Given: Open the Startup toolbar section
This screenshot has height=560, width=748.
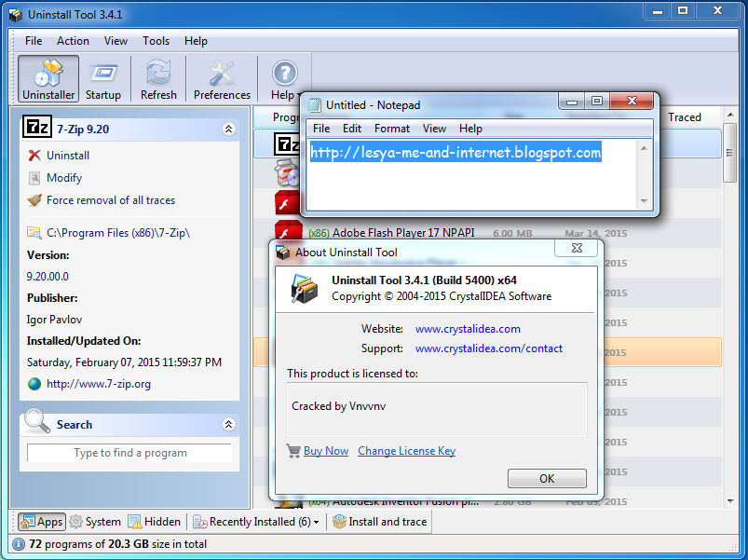Looking at the screenshot, I should 103,78.
